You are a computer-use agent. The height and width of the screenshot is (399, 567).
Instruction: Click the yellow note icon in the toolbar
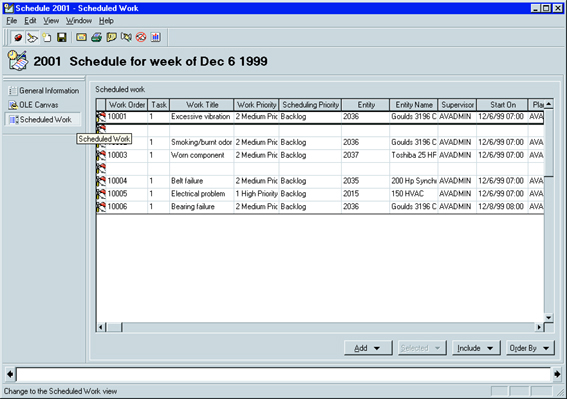coord(111,37)
